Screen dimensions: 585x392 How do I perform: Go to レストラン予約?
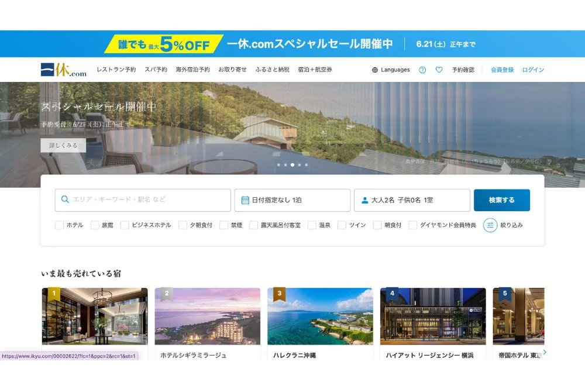(116, 70)
